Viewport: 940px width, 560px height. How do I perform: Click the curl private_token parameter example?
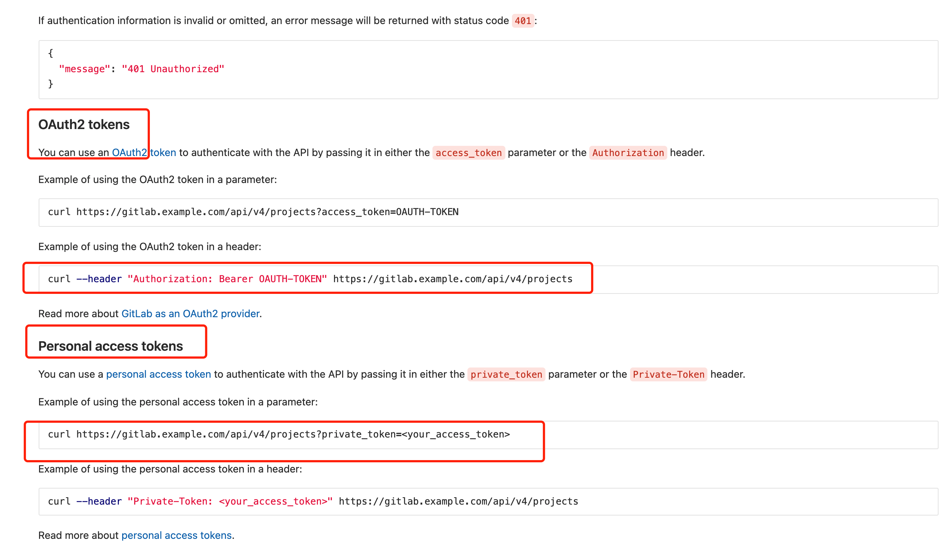click(279, 434)
